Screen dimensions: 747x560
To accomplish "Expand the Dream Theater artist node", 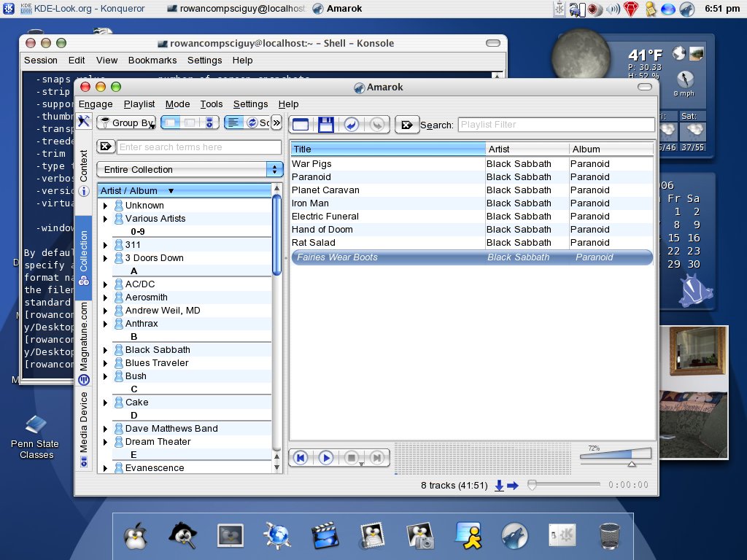I will pyautogui.click(x=105, y=443).
